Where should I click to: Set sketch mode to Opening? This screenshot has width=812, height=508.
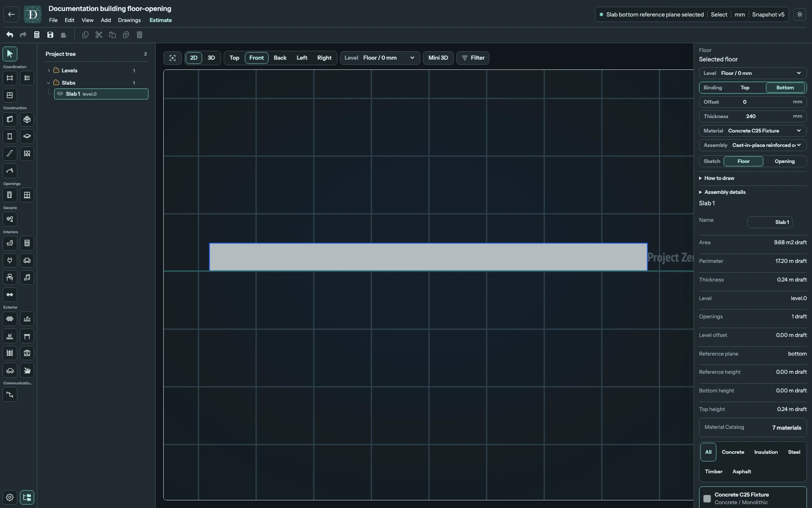(x=785, y=161)
